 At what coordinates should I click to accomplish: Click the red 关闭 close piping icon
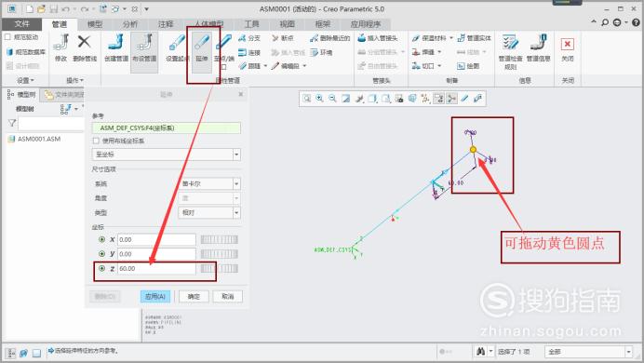[567, 44]
